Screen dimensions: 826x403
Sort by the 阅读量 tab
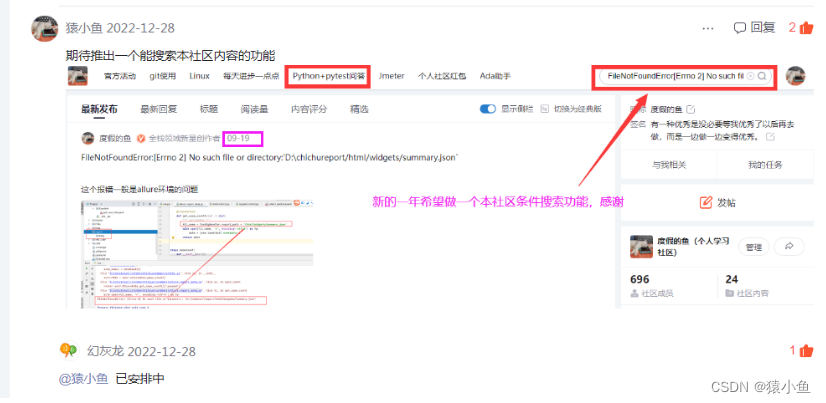[x=254, y=110]
